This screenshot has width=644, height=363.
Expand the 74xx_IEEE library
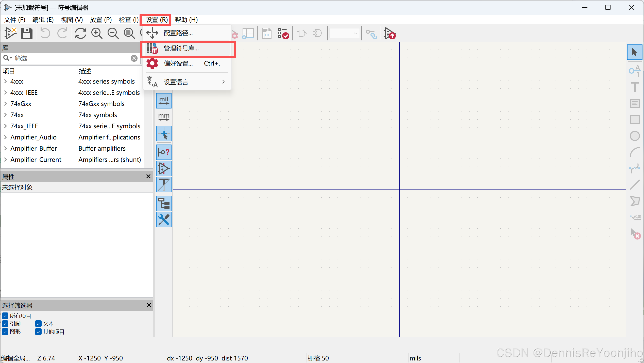[x=5, y=126]
